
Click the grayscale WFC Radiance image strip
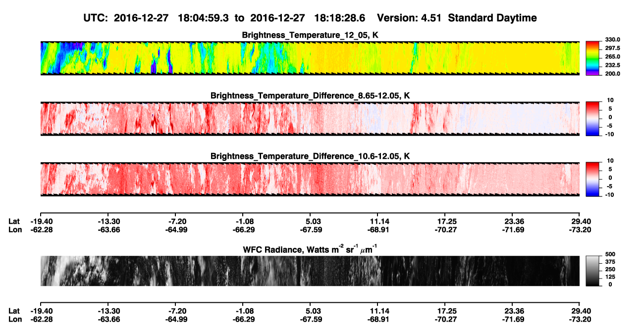[x=310, y=271]
